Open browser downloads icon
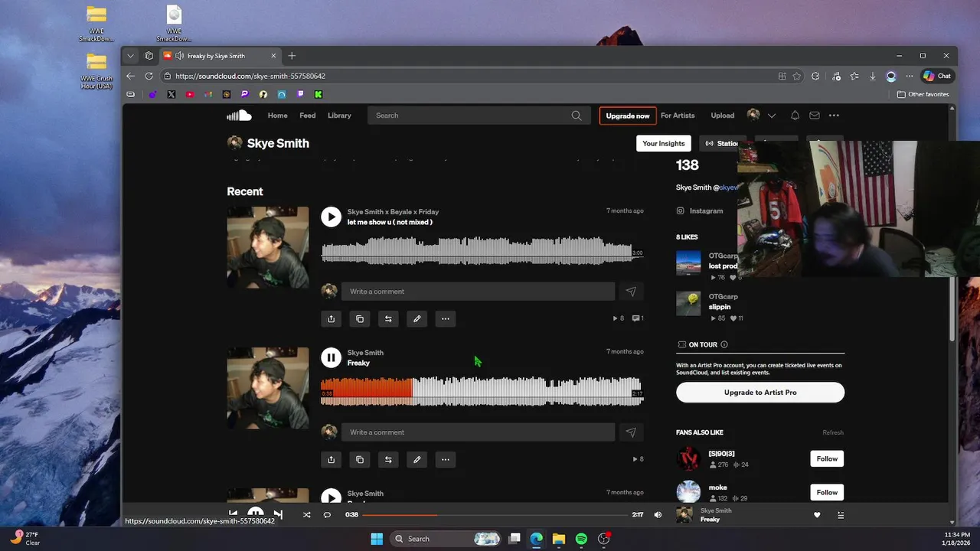This screenshot has width=980, height=551. click(872, 76)
